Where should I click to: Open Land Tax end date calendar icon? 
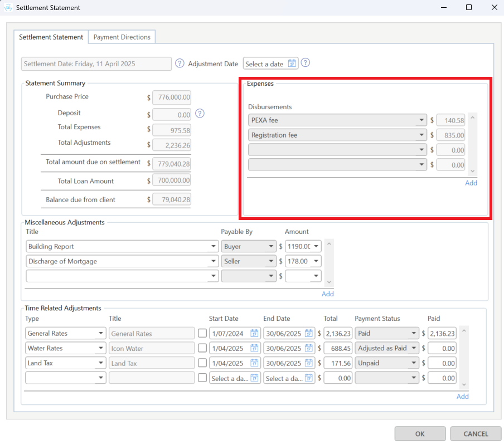tap(309, 363)
